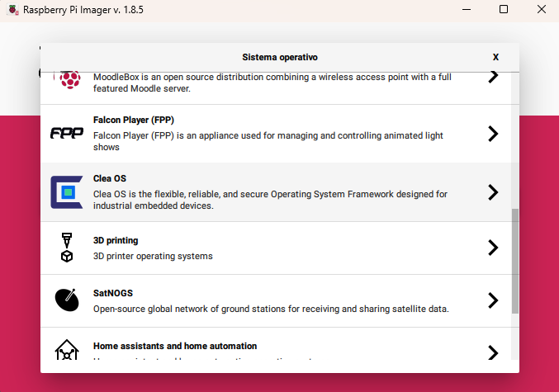Viewport: 559px width, 392px height.
Task: Click the Raspberry Pi Imager title bar icon
Action: 13,10
